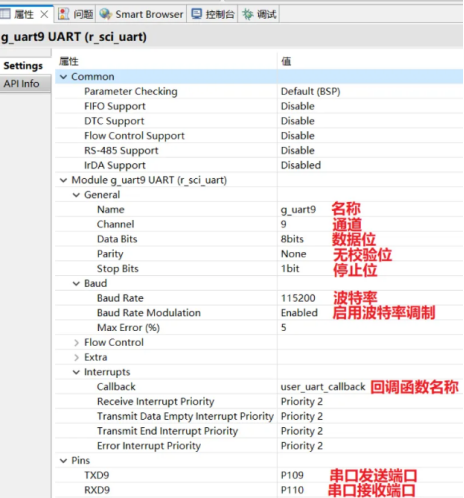Select the Settings side tab
This screenshot has height=498, width=464.
coord(23,66)
